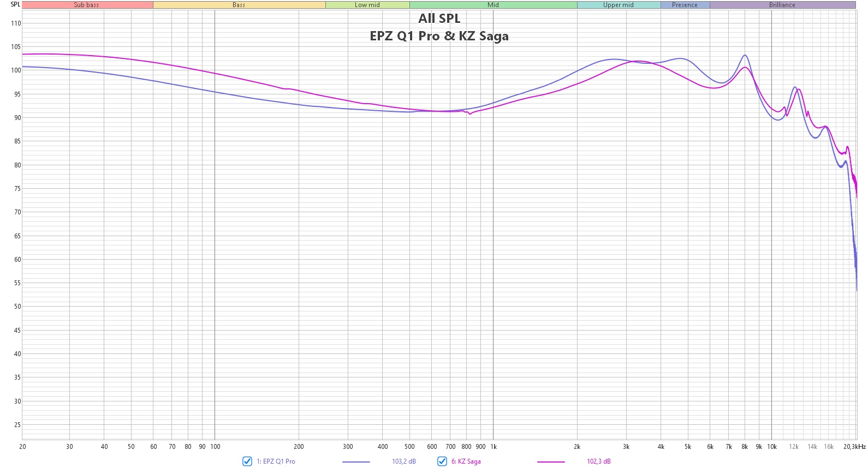This screenshot has height=468, width=868.
Task: Select the '1: EPZ Q1 Pro' legend label
Action: tap(276, 461)
